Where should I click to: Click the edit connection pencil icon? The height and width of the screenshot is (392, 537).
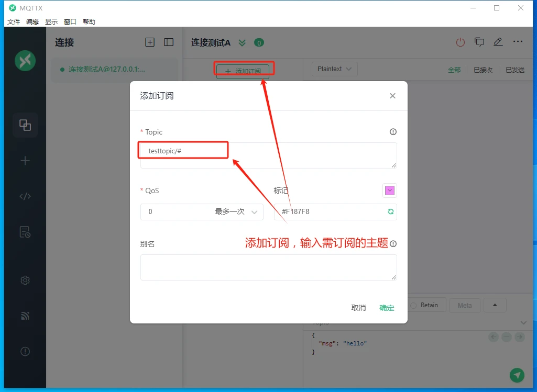pos(498,42)
